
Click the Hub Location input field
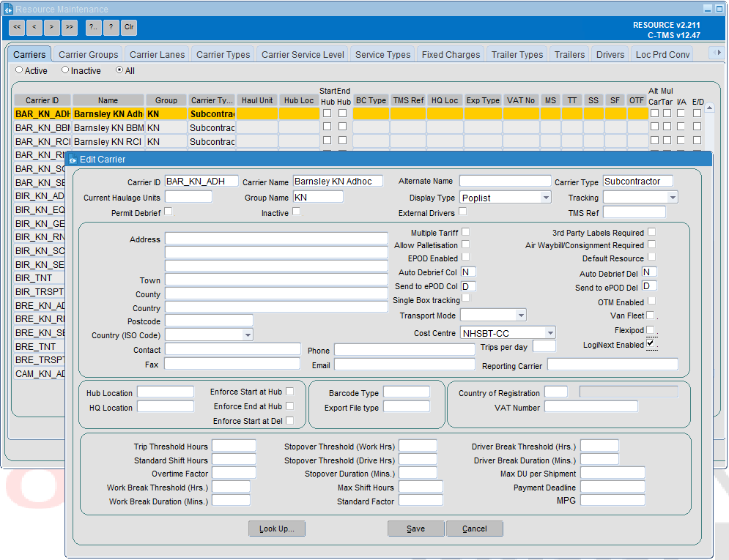pos(166,392)
